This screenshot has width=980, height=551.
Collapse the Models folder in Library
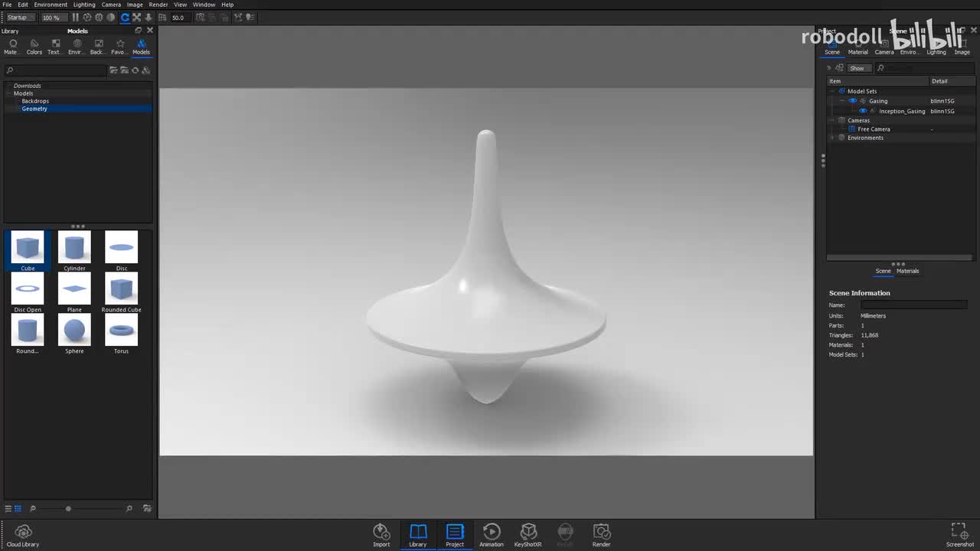(8, 93)
